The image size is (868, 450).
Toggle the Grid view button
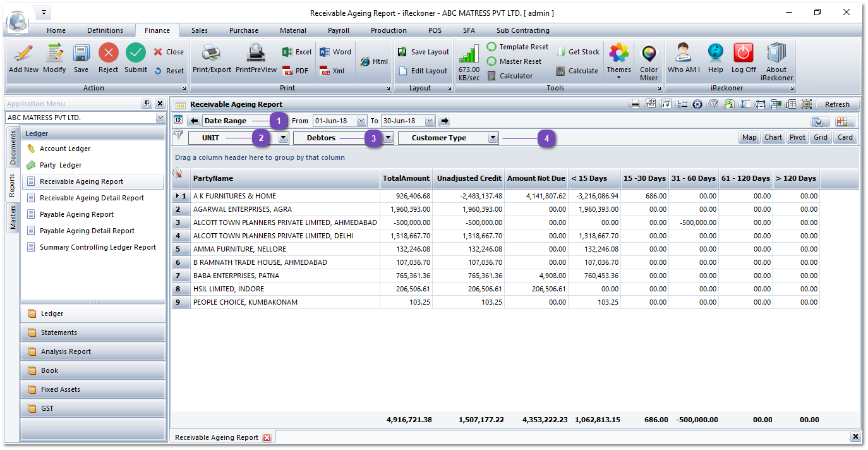[x=820, y=137]
